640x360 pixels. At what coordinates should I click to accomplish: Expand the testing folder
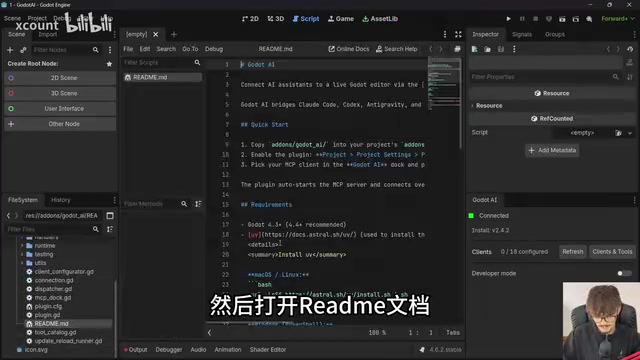coord(22,254)
